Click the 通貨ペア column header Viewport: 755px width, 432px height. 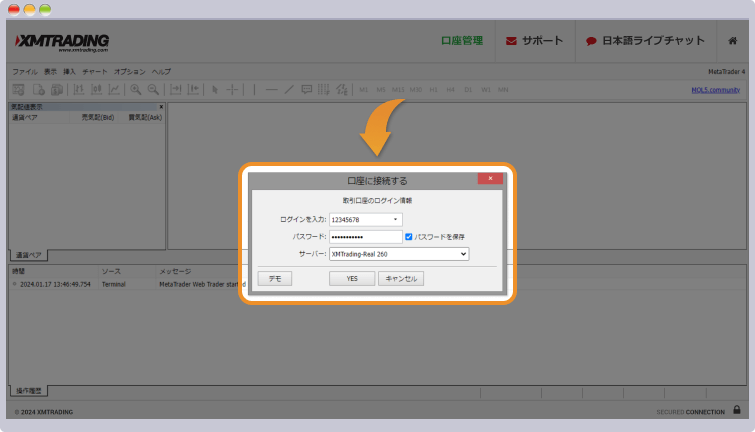pos(25,118)
